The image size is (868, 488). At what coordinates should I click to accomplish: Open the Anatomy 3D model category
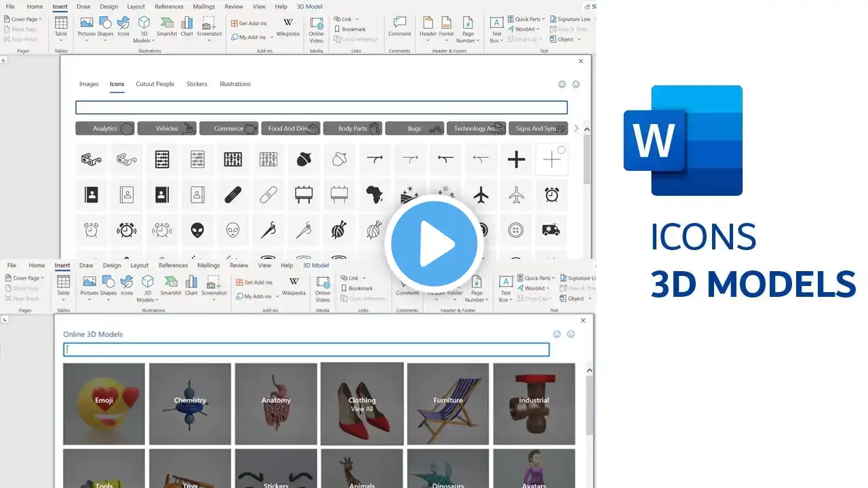tap(276, 404)
